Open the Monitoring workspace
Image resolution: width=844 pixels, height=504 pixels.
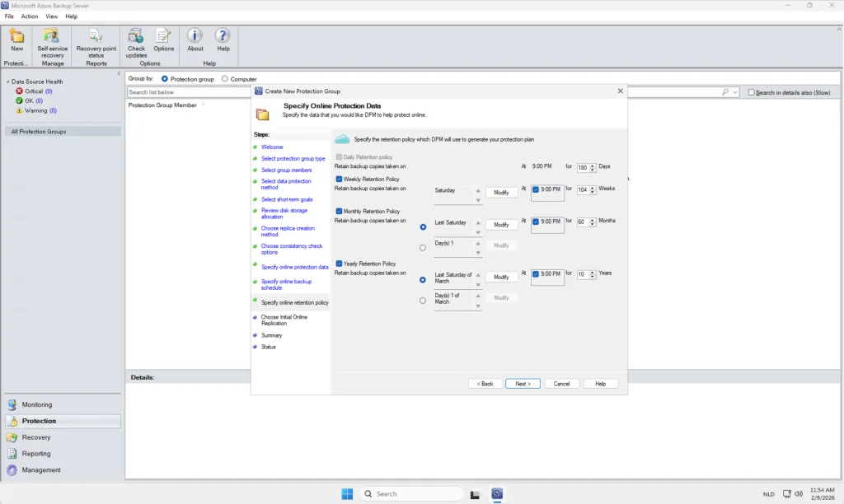point(36,404)
